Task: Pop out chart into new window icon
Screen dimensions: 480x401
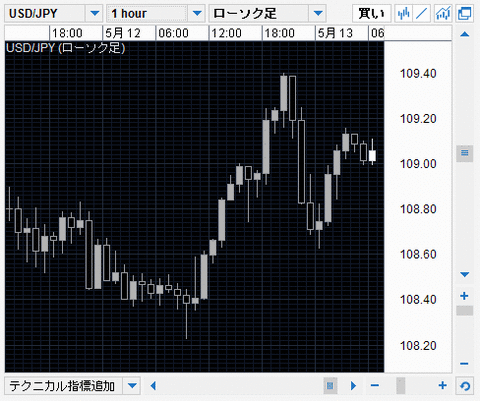Action: coord(465,13)
